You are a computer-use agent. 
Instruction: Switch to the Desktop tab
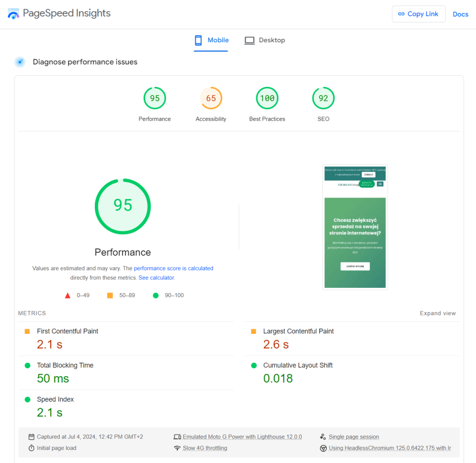coord(265,40)
